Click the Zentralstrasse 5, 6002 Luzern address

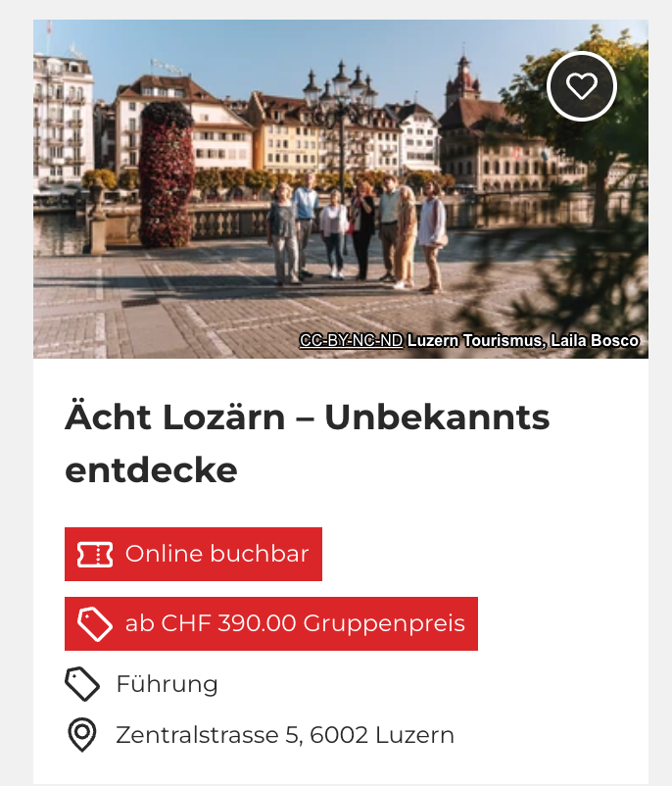285,735
